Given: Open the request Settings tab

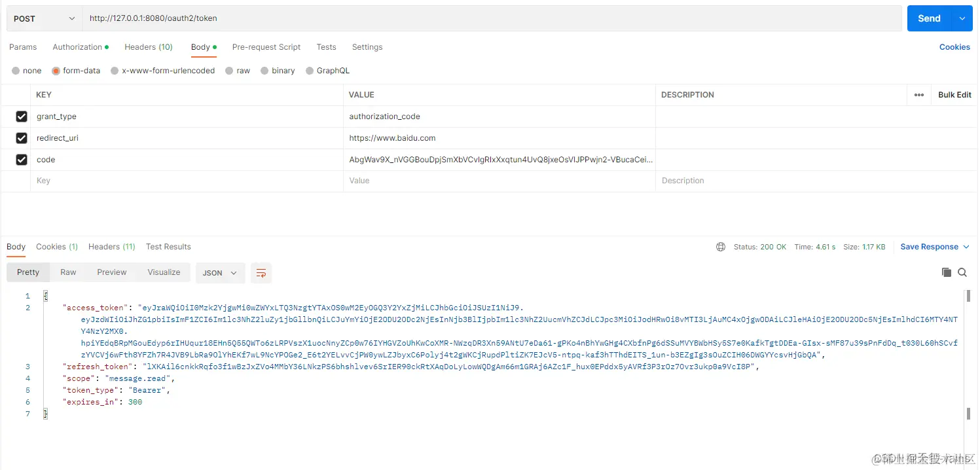Looking at the screenshot, I should [367, 47].
